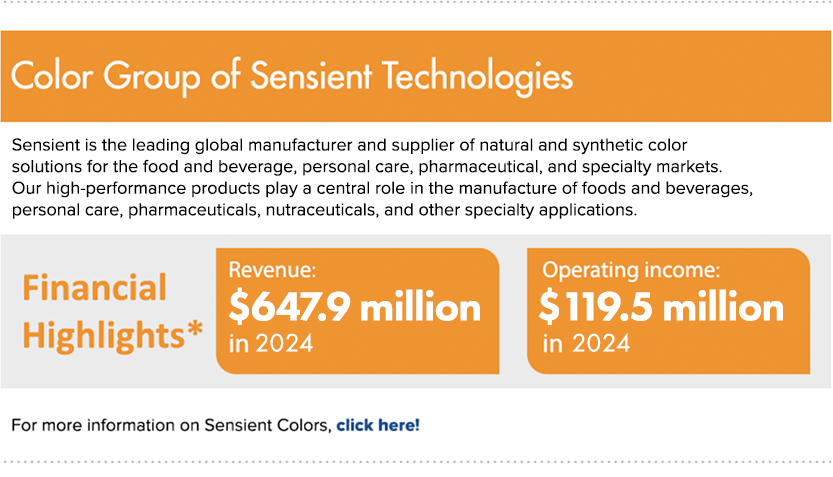833x477 pixels.
Task: Click 'in 2024' under operating income
Action: 586,344
